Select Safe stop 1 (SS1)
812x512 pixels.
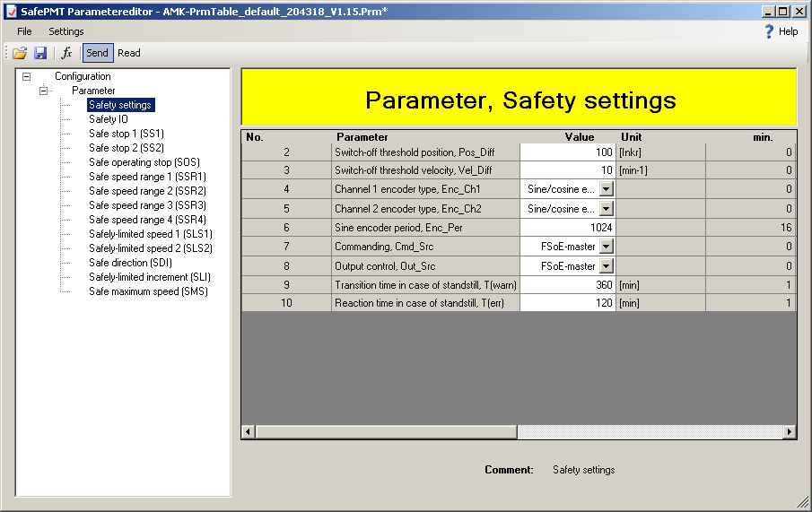(127, 134)
